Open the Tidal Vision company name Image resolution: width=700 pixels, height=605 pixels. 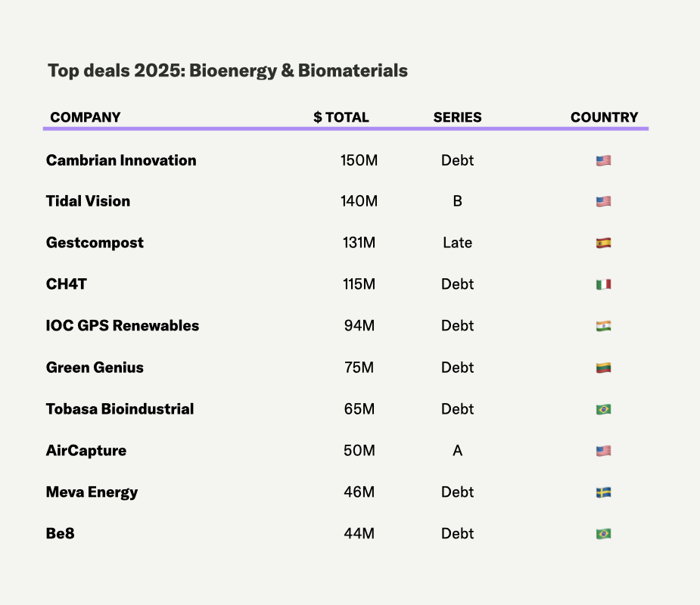88,201
